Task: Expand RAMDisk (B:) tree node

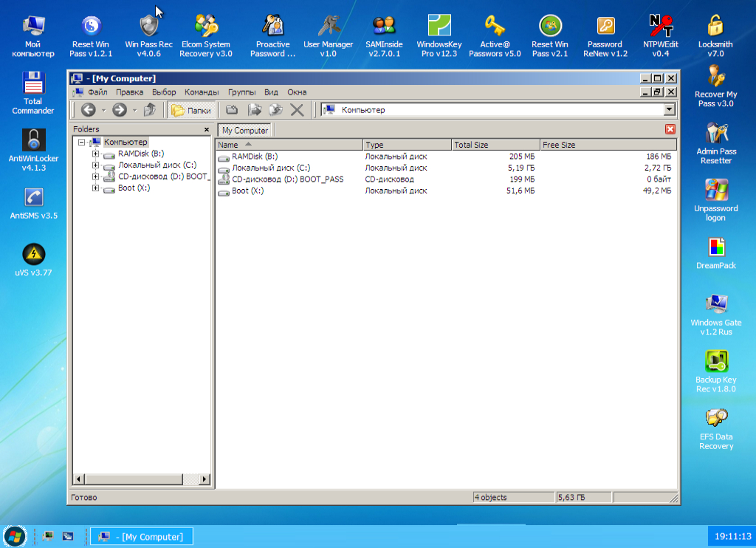Action: 95,154
